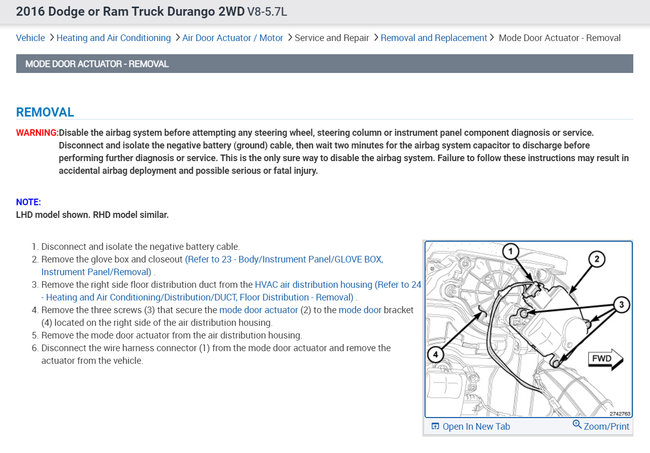Click the 2016 Dodge Durango page title
The height and width of the screenshot is (453, 650).
pos(151,12)
